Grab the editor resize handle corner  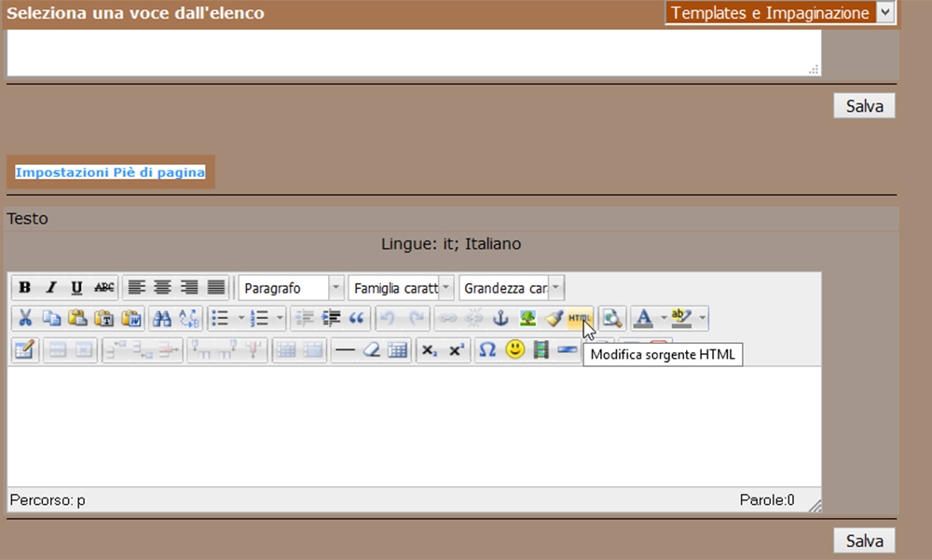pos(815,505)
